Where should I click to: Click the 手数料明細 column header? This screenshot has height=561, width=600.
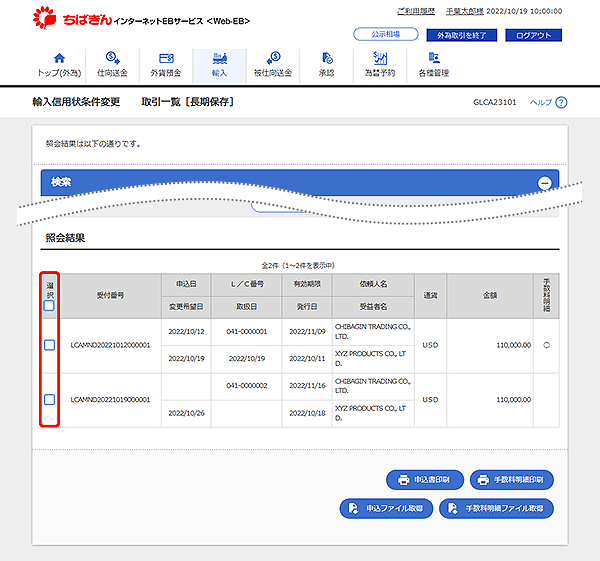pyautogui.click(x=546, y=295)
